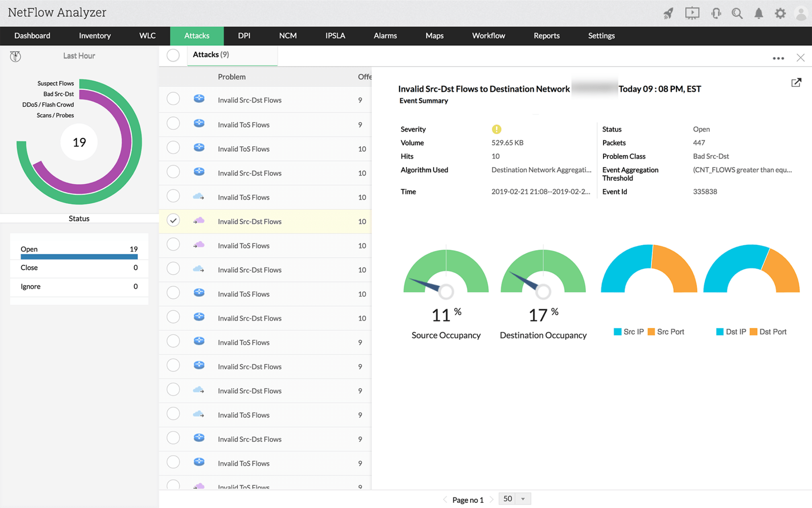Open the three-dots more options menu
This screenshot has height=508, width=812.
pos(778,58)
